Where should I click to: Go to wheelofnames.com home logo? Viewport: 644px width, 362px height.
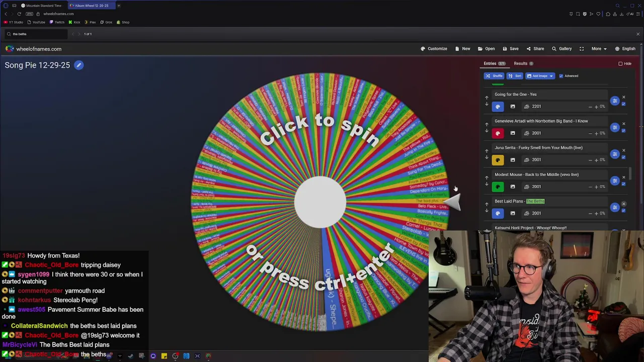tap(33, 49)
